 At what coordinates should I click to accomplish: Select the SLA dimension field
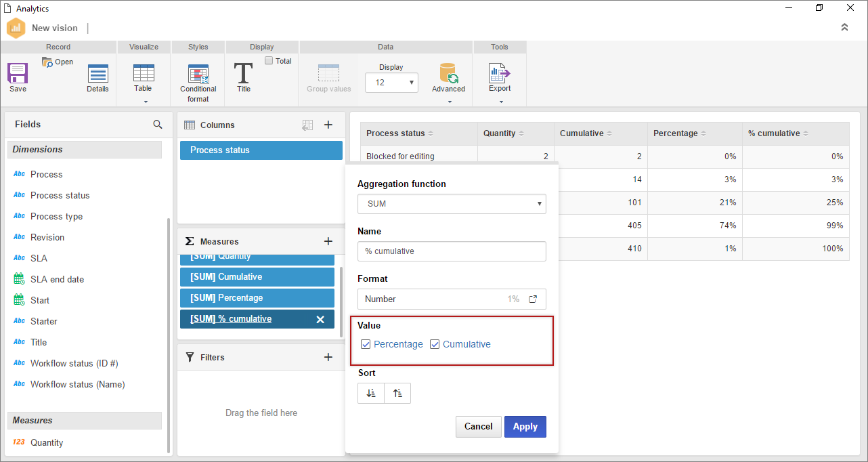(x=39, y=258)
